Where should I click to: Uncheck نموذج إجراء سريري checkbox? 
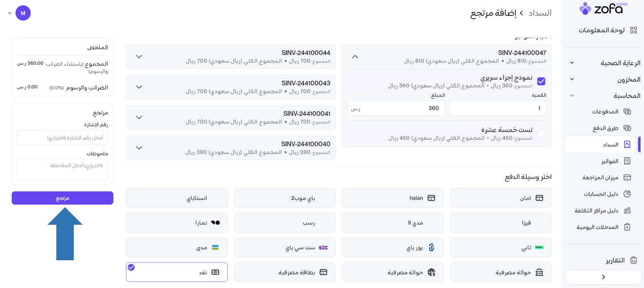coord(541,81)
